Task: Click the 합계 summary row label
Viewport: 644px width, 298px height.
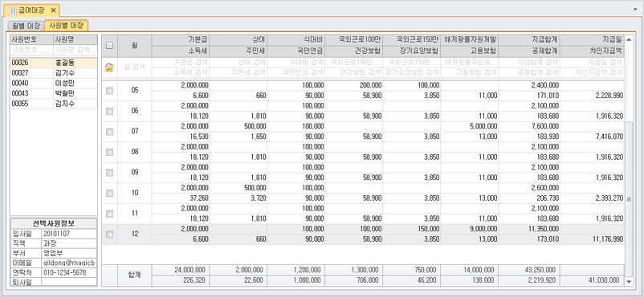Action: pos(135,276)
